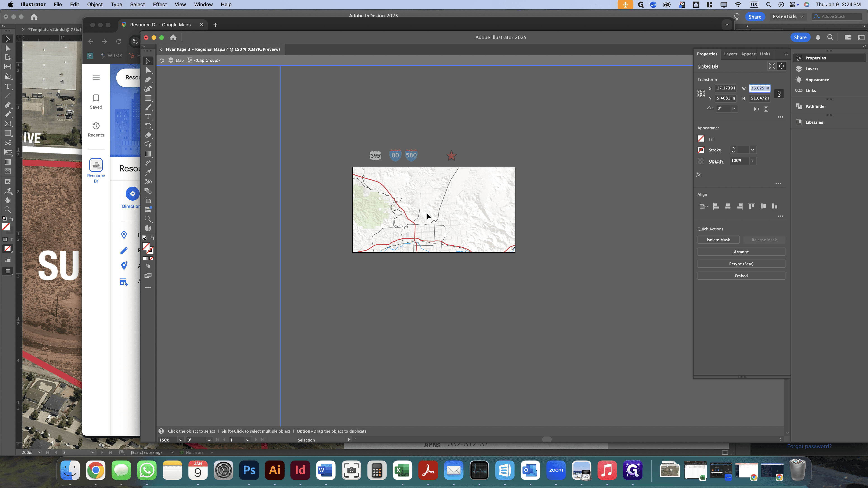Click the Share button in Illustrator
The width and height of the screenshot is (868, 488).
[800, 37]
